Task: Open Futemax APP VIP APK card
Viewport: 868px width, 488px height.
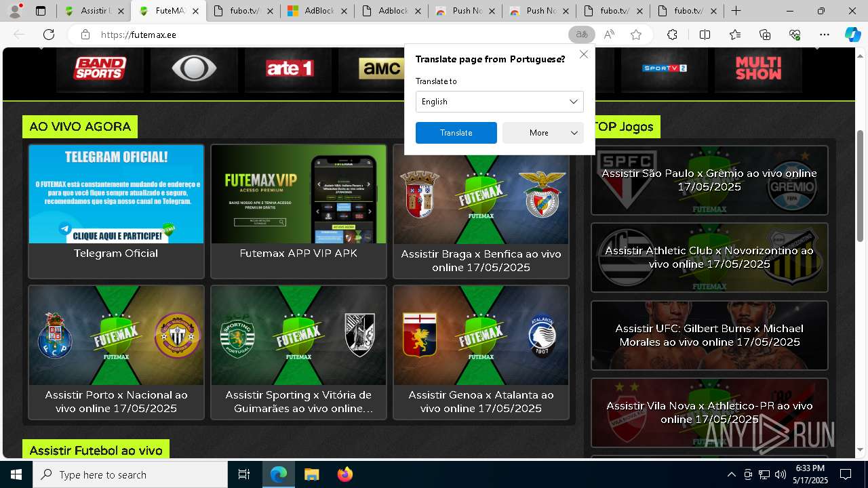Action: point(298,211)
